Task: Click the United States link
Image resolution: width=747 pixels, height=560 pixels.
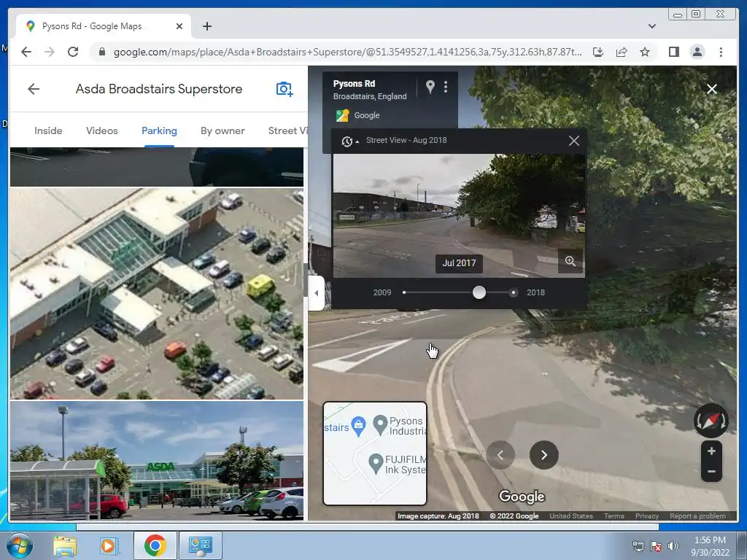Action: pyautogui.click(x=570, y=516)
